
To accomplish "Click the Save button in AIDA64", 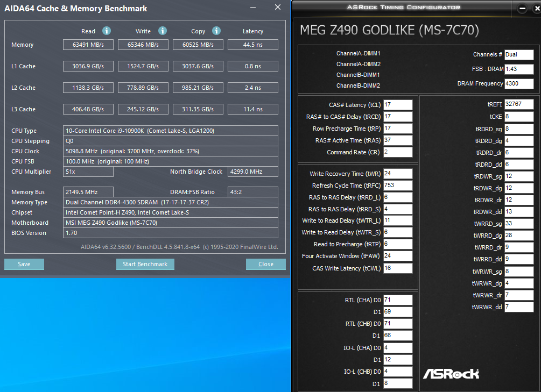I will (24, 264).
